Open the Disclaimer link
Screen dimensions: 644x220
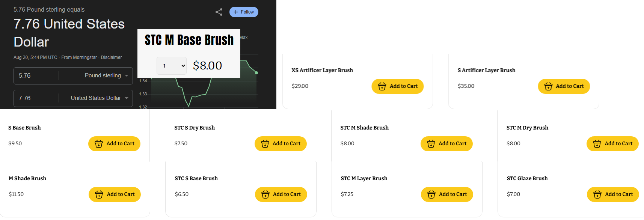click(x=111, y=57)
